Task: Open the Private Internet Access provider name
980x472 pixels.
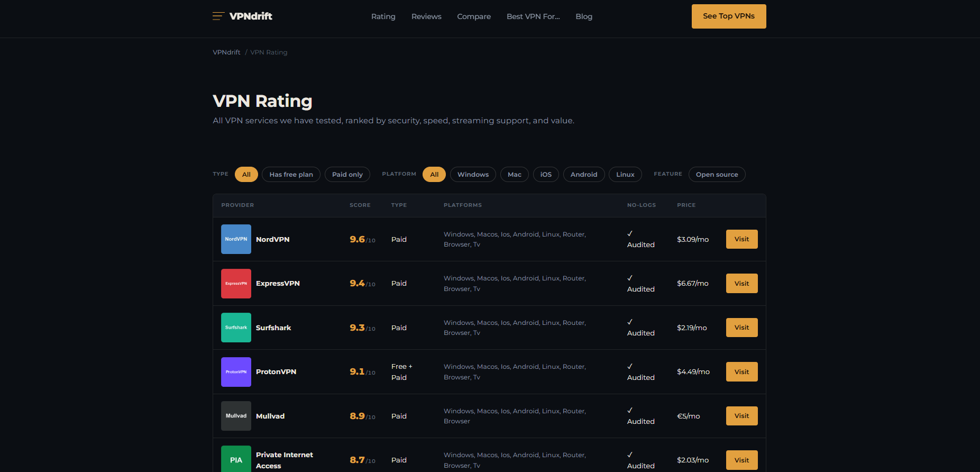Action: pos(285,460)
